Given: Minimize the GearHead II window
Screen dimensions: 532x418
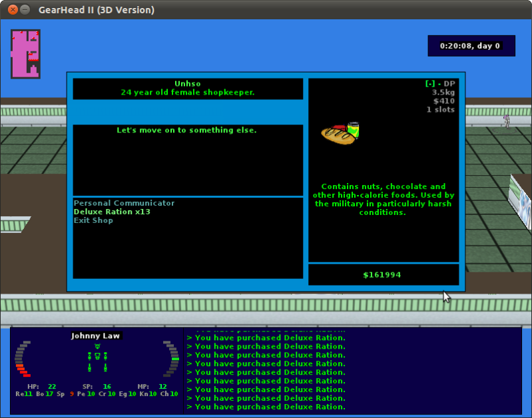Looking at the screenshot, I should coord(25,9).
